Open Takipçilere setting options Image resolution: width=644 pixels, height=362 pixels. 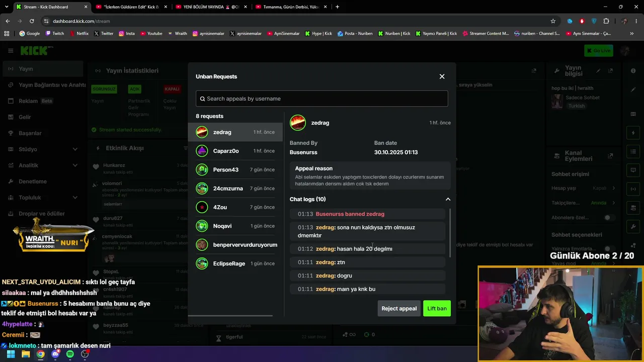coord(584,203)
